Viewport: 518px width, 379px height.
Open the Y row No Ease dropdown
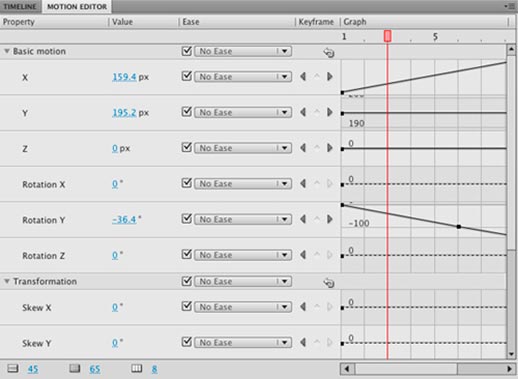point(243,112)
